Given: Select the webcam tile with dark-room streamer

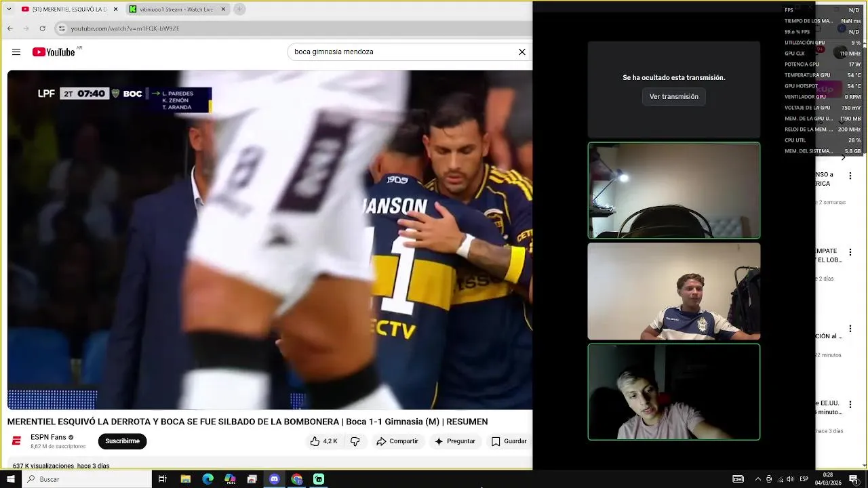Looking at the screenshot, I should pos(674,392).
